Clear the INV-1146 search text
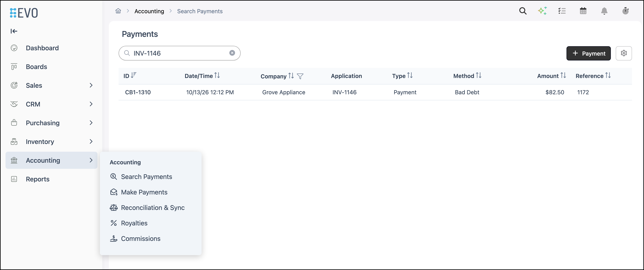This screenshot has height=270, width=644. [232, 53]
